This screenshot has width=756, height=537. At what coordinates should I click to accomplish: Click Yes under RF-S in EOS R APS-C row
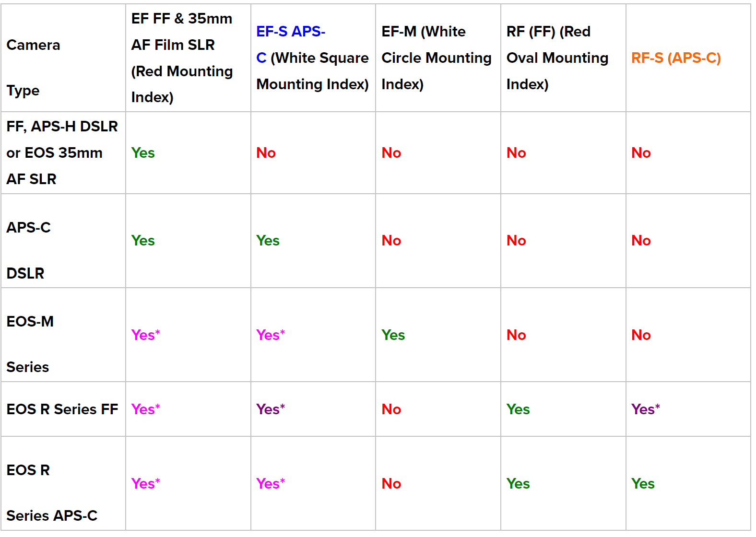(642, 484)
